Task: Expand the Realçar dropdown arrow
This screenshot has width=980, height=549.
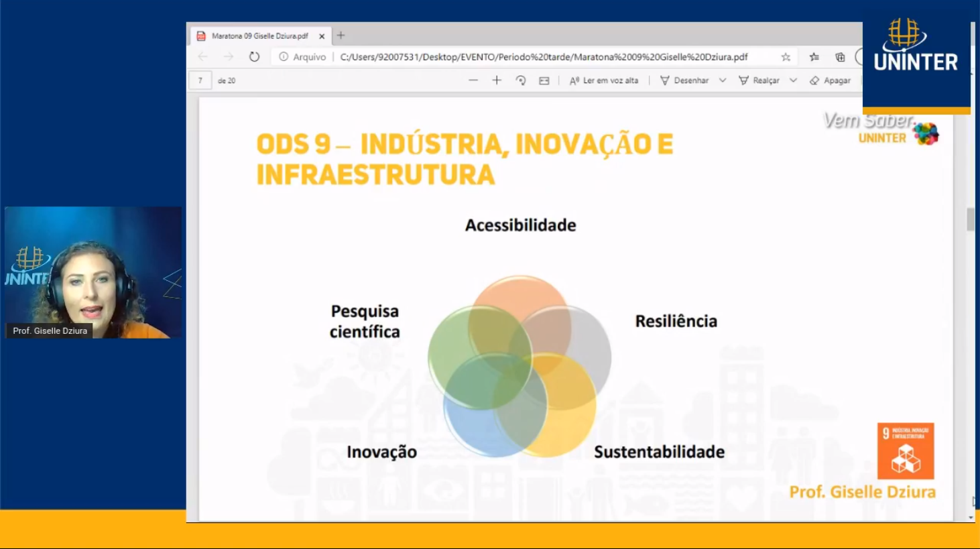Action: coord(793,80)
